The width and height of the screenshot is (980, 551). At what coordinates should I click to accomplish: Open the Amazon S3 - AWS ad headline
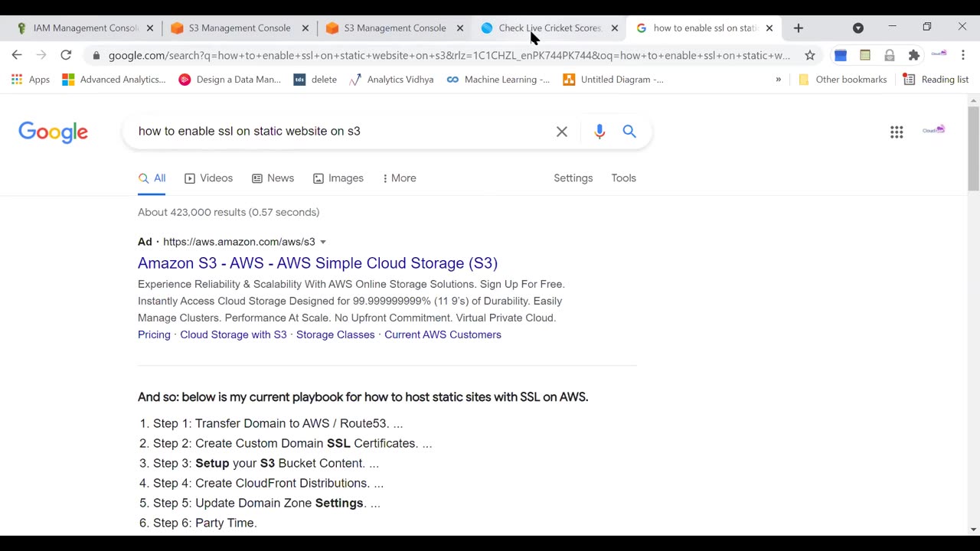[318, 263]
